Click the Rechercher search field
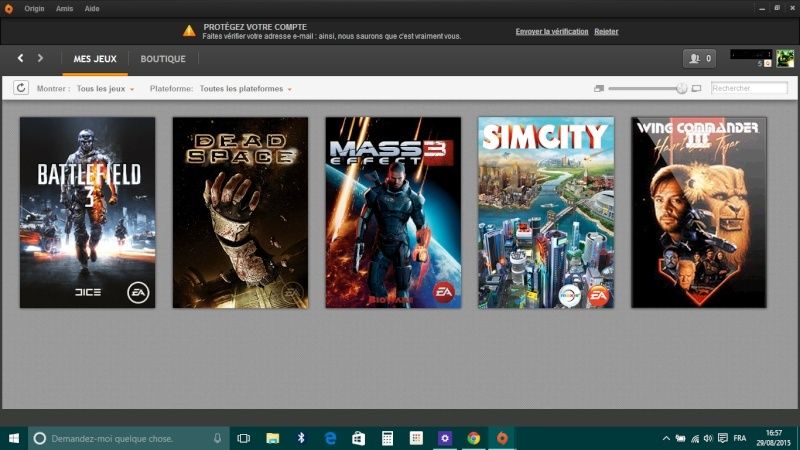This screenshot has width=800, height=450. pos(749,88)
